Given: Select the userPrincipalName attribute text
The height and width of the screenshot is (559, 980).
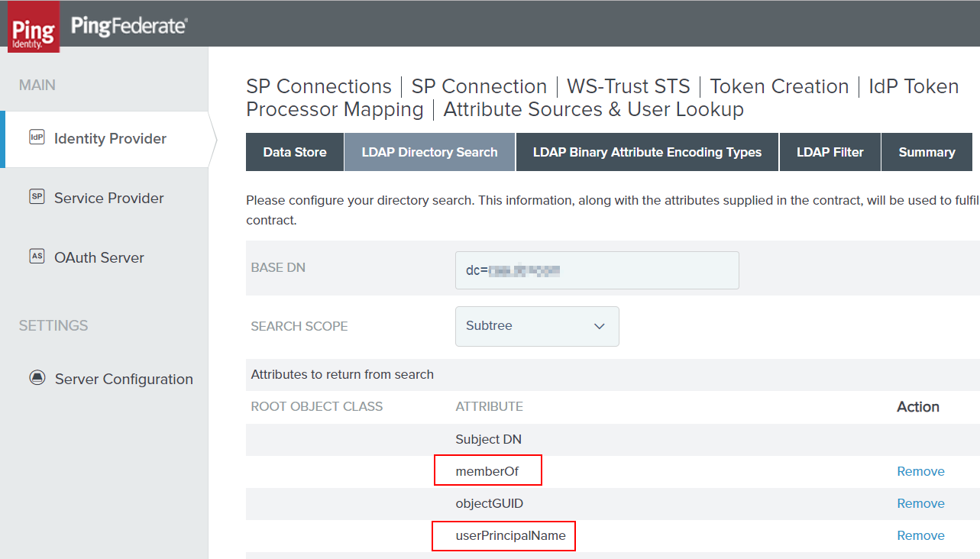Looking at the screenshot, I should pos(510,535).
